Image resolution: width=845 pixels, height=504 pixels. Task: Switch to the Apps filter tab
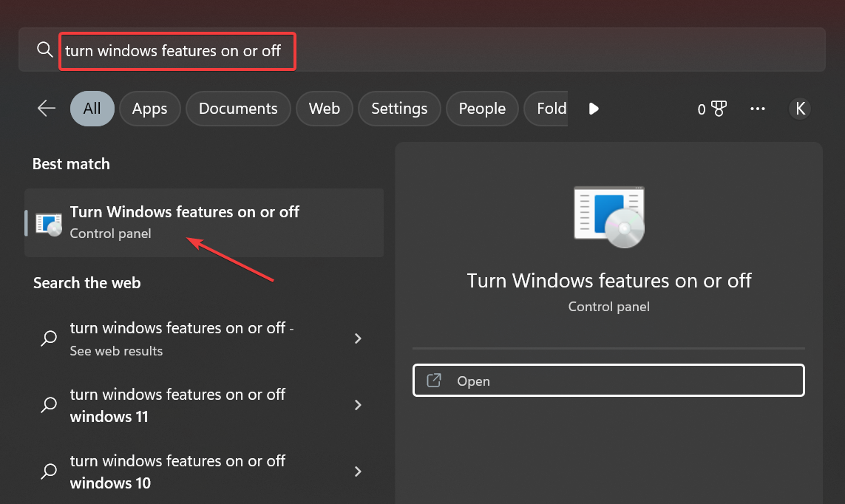click(x=150, y=108)
